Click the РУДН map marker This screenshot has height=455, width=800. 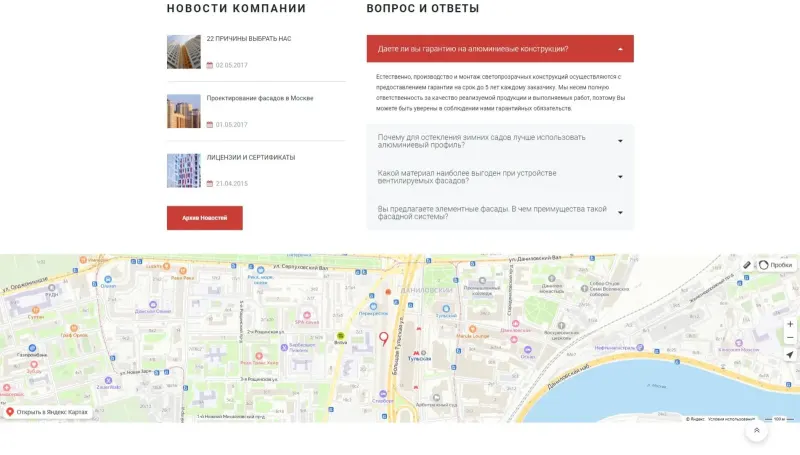point(52,288)
